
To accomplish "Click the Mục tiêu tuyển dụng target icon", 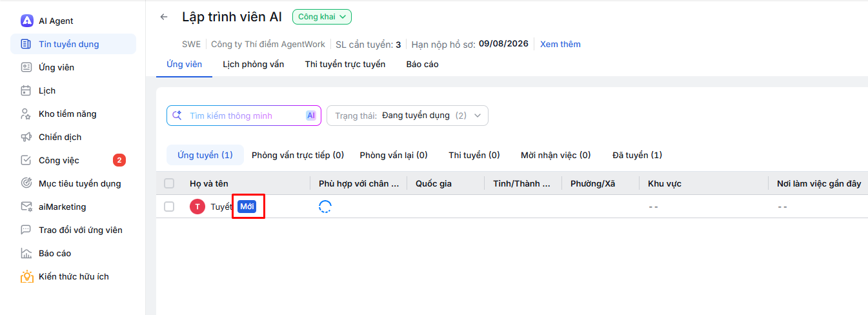I will 26,183.
